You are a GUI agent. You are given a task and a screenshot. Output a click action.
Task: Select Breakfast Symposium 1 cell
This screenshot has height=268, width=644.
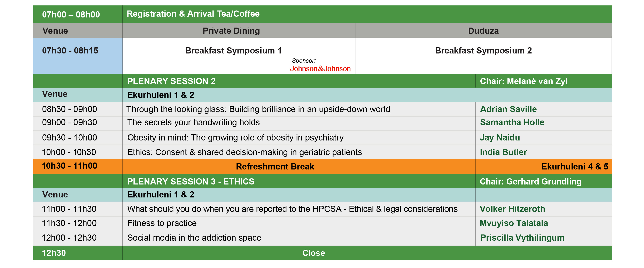click(239, 56)
